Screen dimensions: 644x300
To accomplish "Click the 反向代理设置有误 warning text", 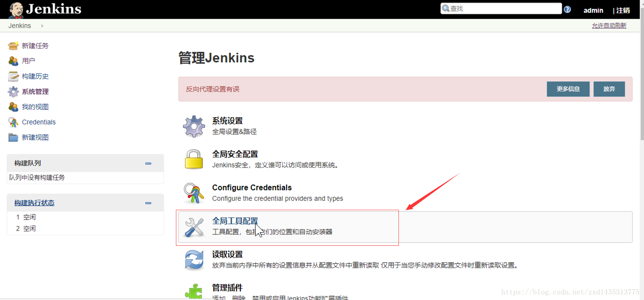I will pos(213,89).
